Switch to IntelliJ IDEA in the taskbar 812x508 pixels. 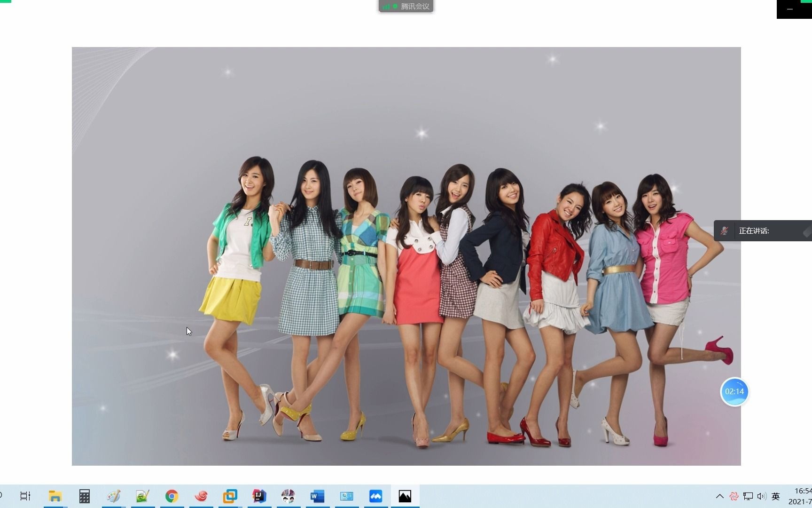point(259,496)
